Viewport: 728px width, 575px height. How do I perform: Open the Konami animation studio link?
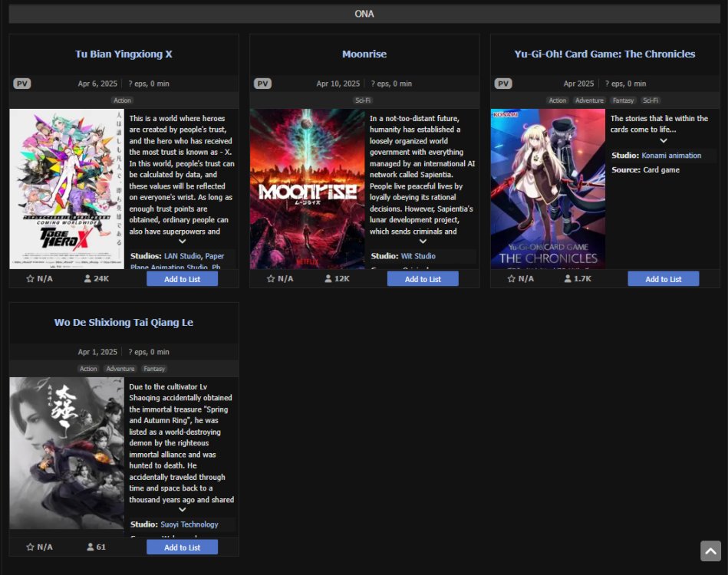[x=671, y=156]
